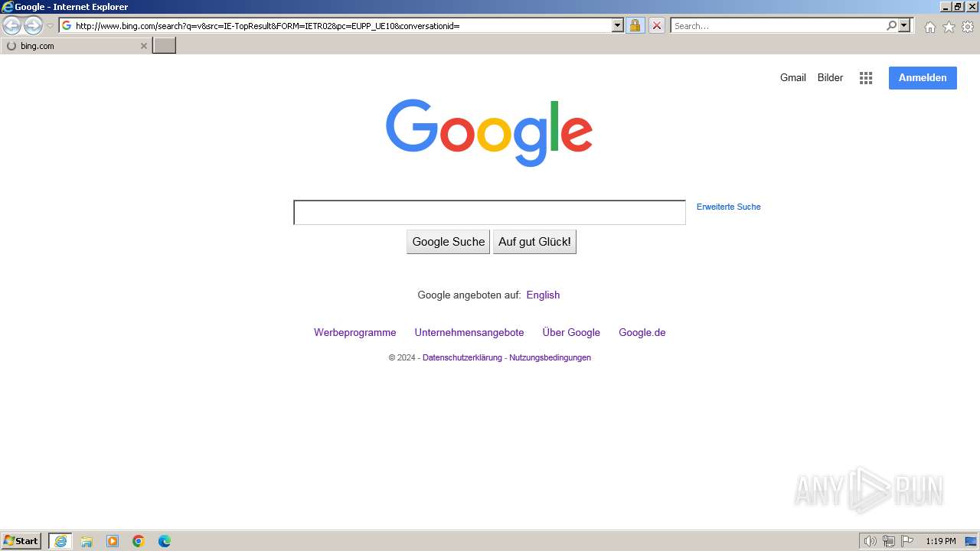Open the volume speaker tray icon
This screenshot has height=551, width=980.
pos(871,541)
